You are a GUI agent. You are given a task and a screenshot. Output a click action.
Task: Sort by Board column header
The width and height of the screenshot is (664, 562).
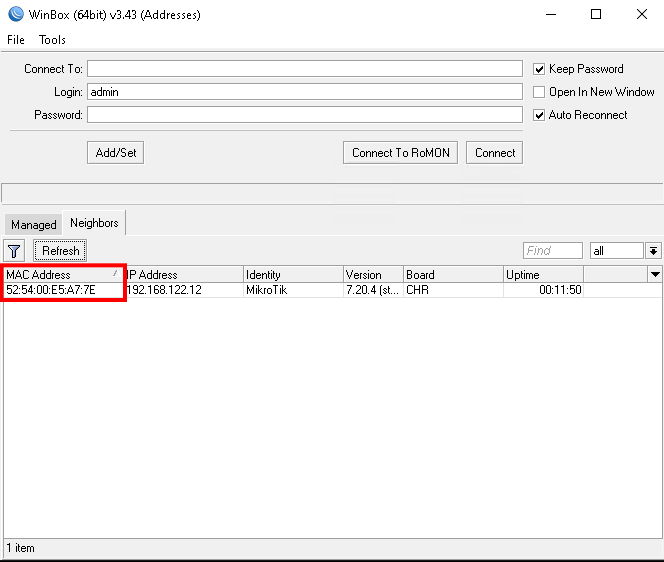(454, 275)
